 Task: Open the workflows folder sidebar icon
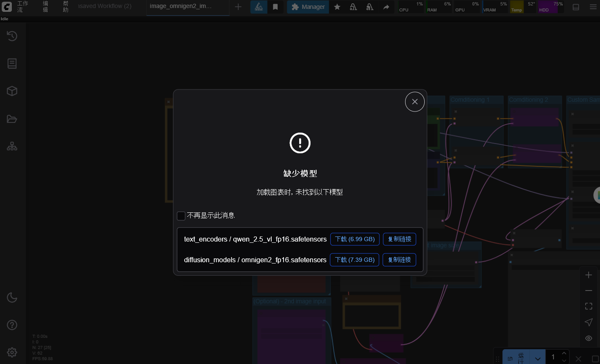pyautogui.click(x=12, y=119)
